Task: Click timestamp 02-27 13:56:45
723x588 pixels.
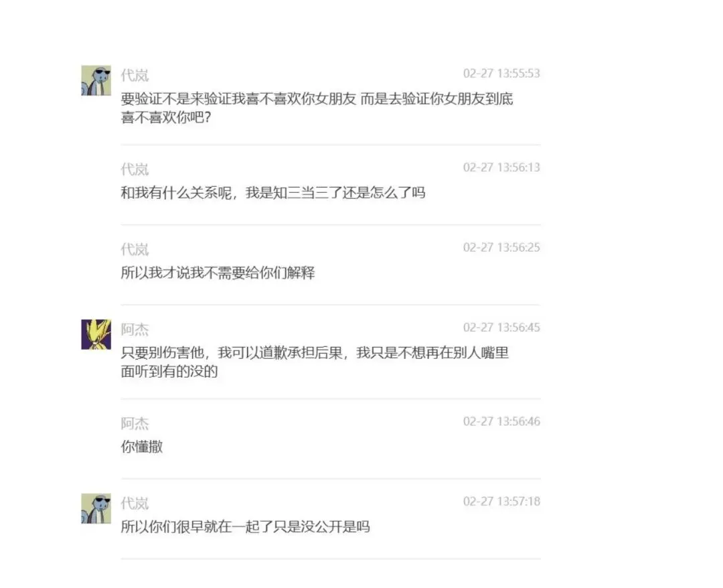Action: [x=501, y=327]
